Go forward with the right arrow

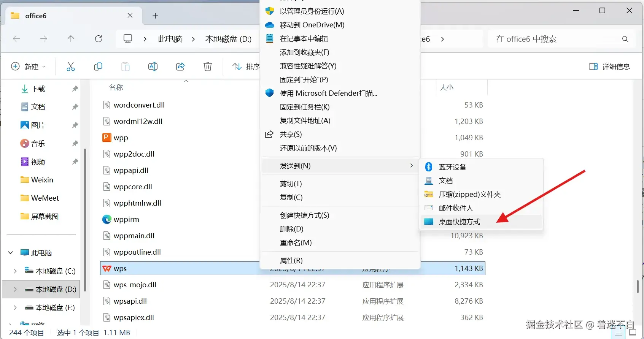pyautogui.click(x=44, y=39)
